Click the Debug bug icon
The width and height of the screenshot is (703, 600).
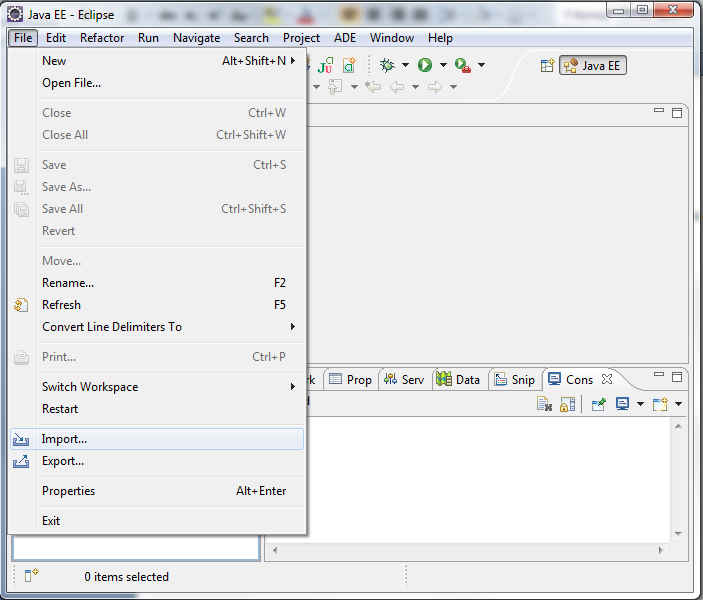click(x=387, y=65)
